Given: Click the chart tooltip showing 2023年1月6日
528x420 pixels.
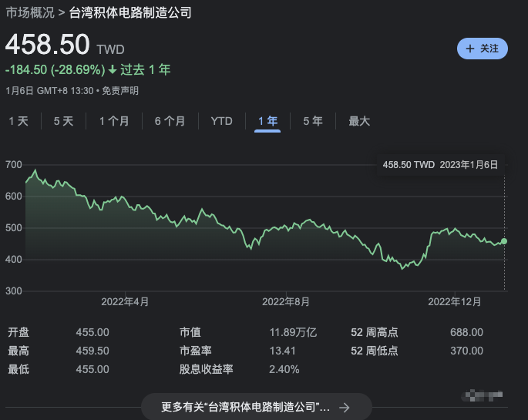Looking at the screenshot, I should 440,165.
